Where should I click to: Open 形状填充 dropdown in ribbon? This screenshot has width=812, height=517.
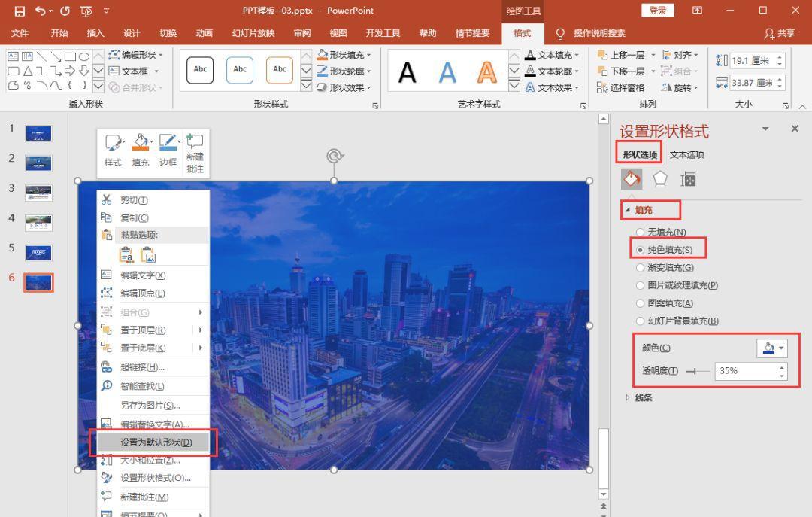point(344,55)
